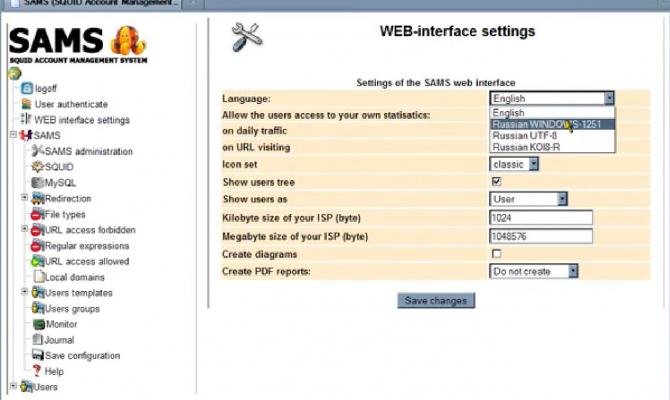Open the Create PDF reports dropdown
The image size is (670, 400).
534,271
